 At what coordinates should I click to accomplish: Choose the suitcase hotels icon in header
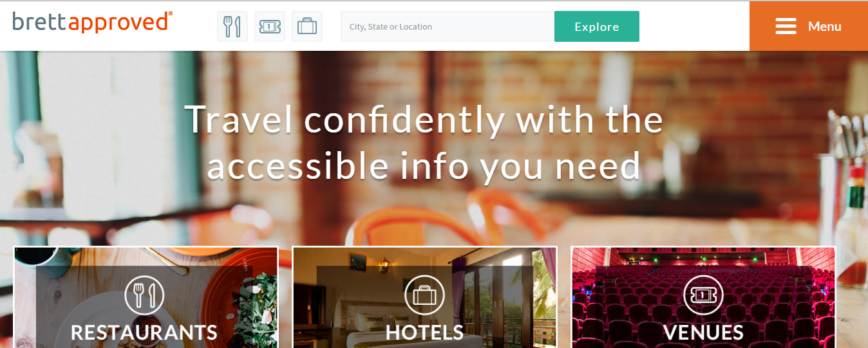(307, 26)
